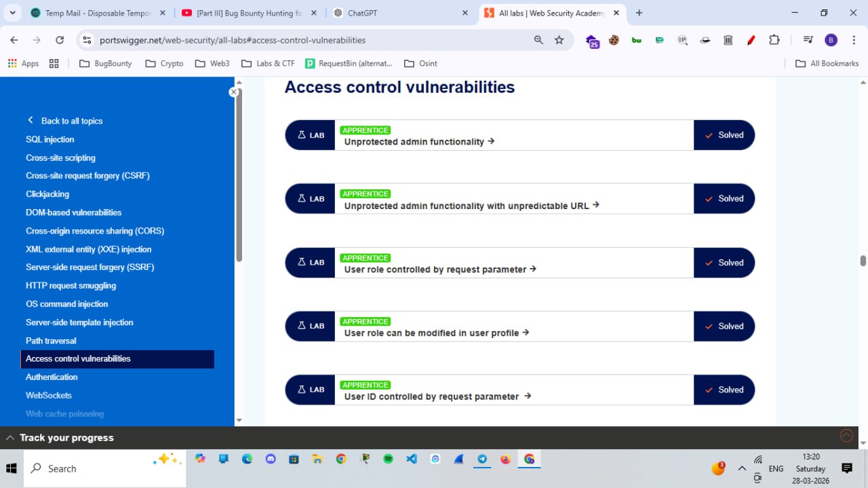868x488 pixels.
Task: Select Authentication topic
Action: [52, 377]
